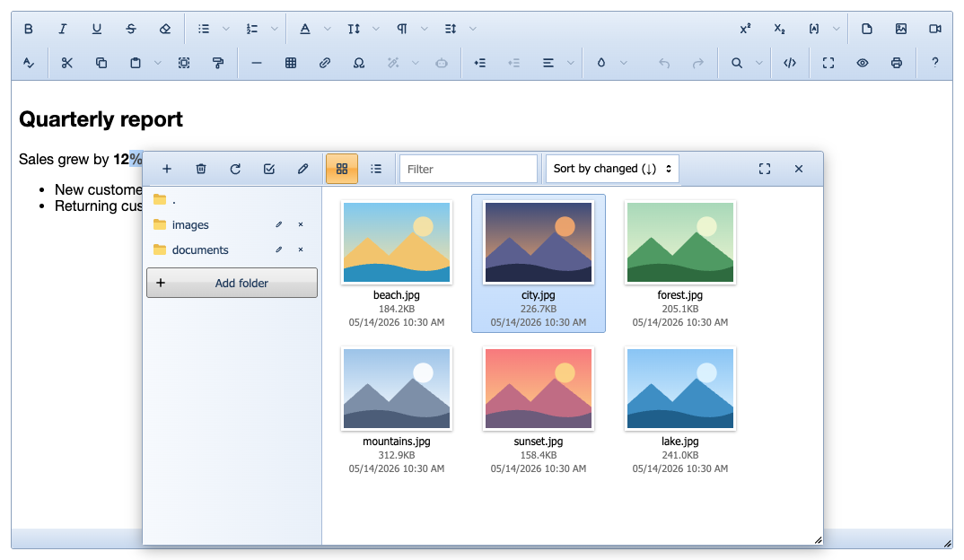
Task: Open line height tool
Action: pos(451,29)
